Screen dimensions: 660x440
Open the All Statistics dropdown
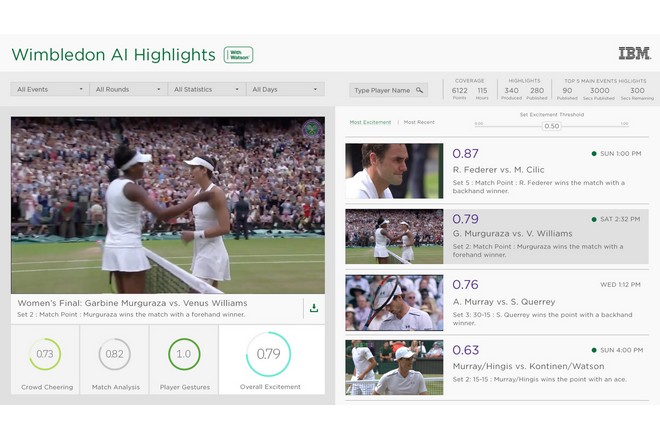[205, 89]
